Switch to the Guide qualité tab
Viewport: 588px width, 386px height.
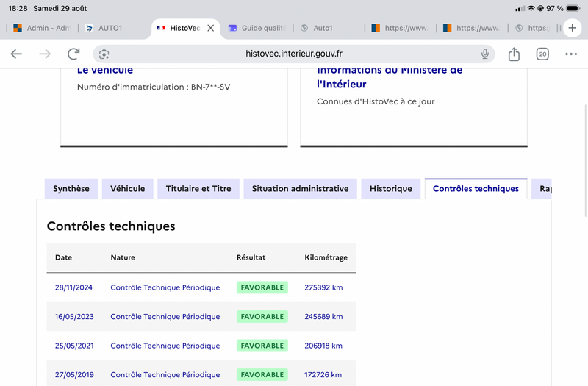(x=257, y=28)
